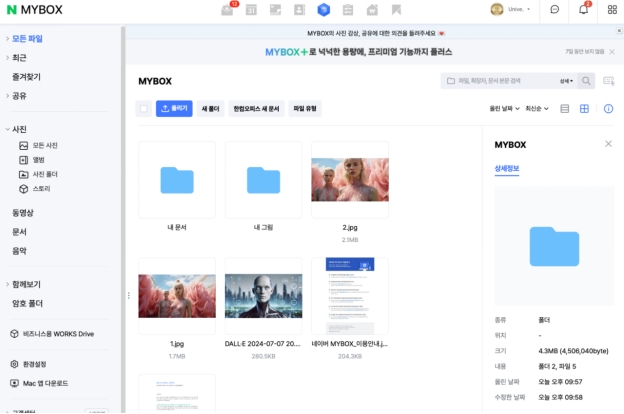624x414 pixels.
Task: Select 암호 폴더 in sidebar
Action: pyautogui.click(x=27, y=304)
